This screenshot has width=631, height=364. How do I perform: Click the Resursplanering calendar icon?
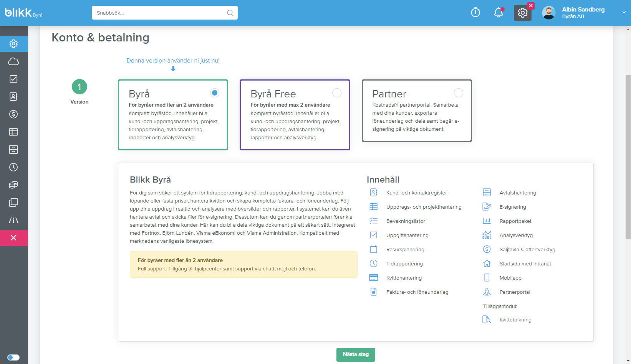coord(373,249)
